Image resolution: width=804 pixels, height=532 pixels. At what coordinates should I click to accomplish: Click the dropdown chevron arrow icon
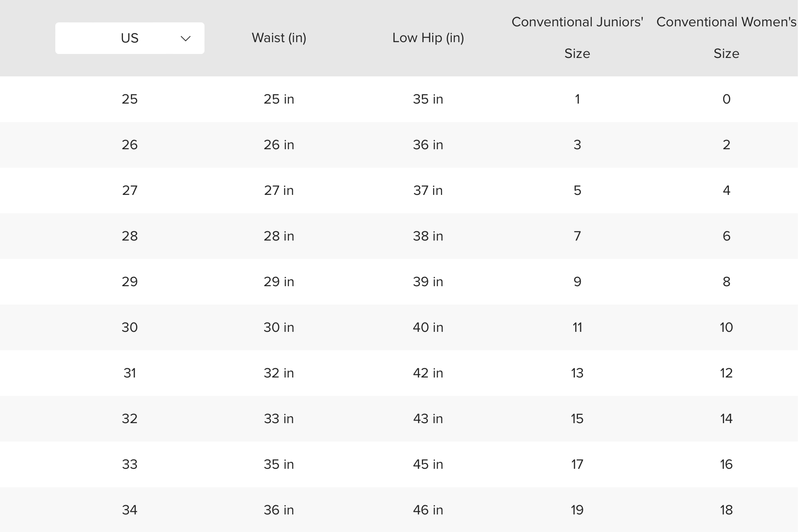click(186, 39)
